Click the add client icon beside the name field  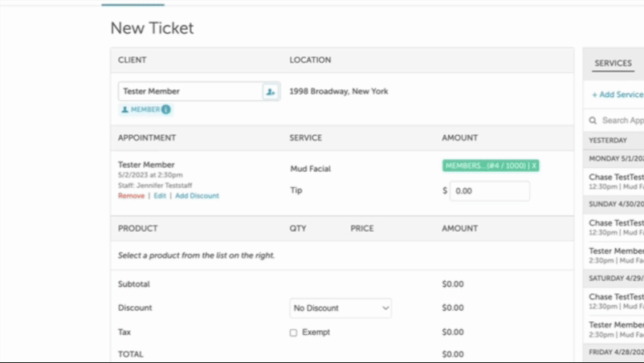point(271,92)
